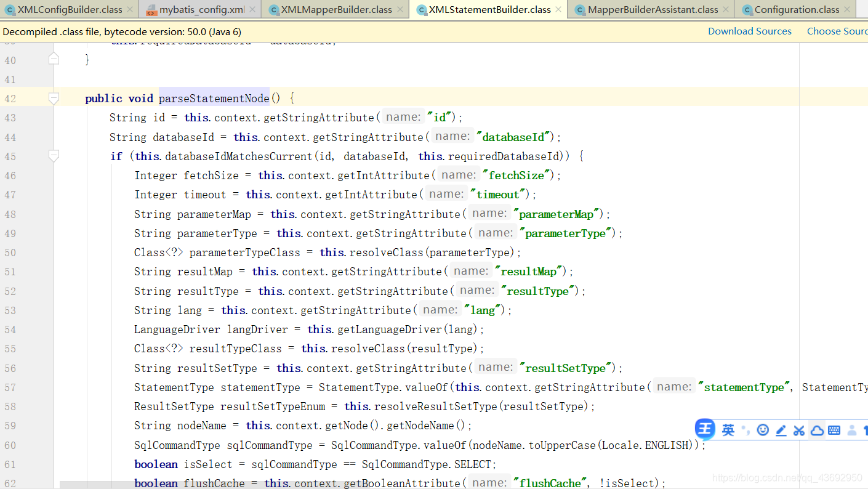This screenshot has width=868, height=489.
Task: Click the "timeout" string literal
Action: point(498,194)
